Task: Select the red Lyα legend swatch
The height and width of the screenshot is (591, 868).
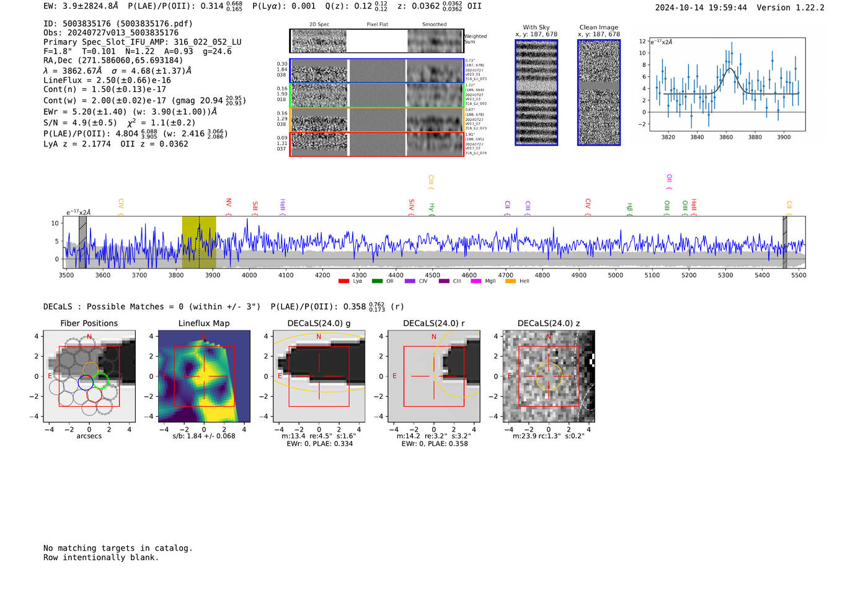Action: tap(343, 281)
